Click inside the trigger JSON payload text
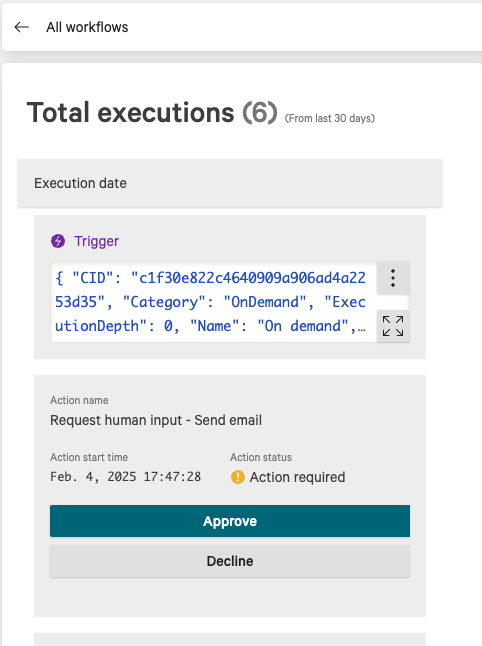The height and width of the screenshot is (646, 482). (210, 302)
